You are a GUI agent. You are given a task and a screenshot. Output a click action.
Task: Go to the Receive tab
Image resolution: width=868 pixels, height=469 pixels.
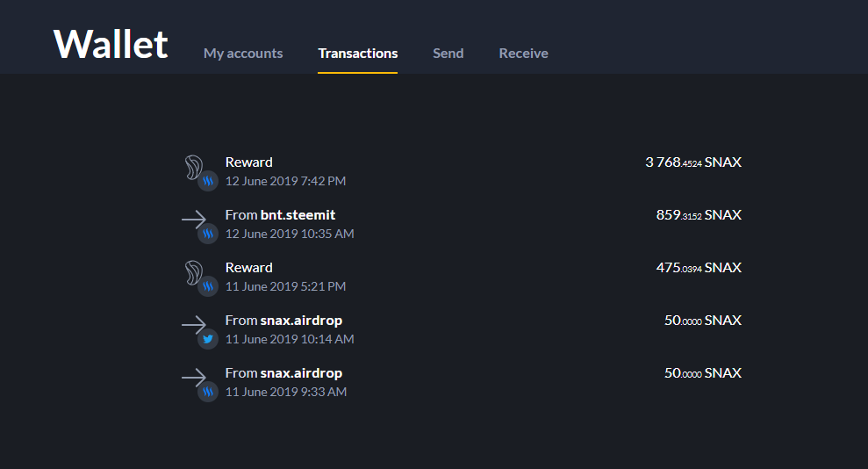(523, 54)
